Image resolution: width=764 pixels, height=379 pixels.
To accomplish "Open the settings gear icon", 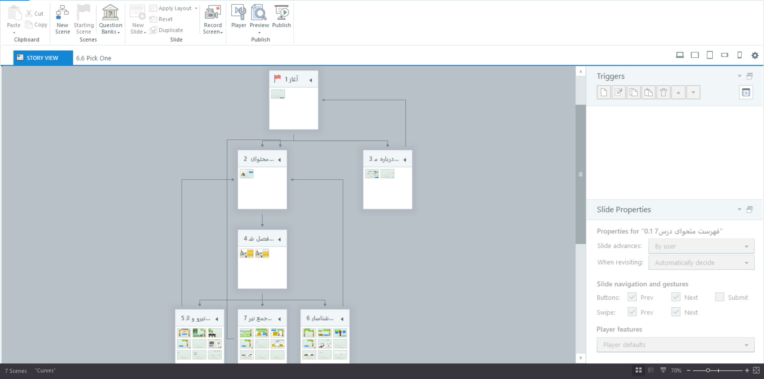I will (x=755, y=56).
